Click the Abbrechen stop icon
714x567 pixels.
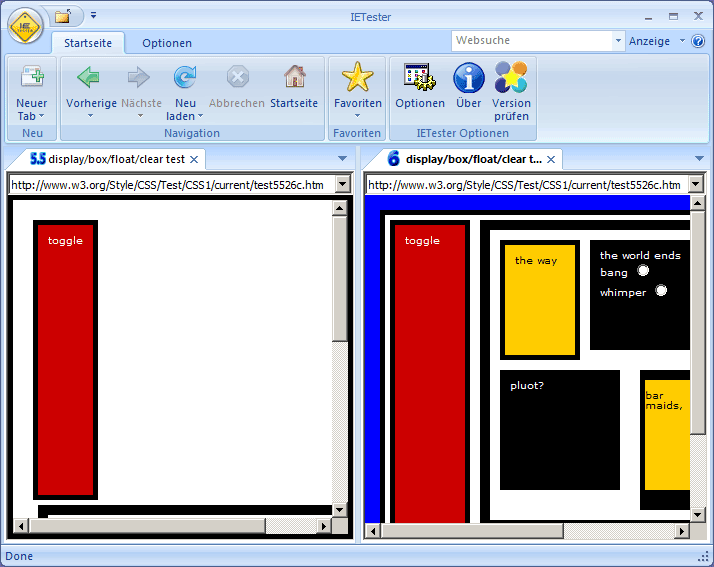click(238, 77)
